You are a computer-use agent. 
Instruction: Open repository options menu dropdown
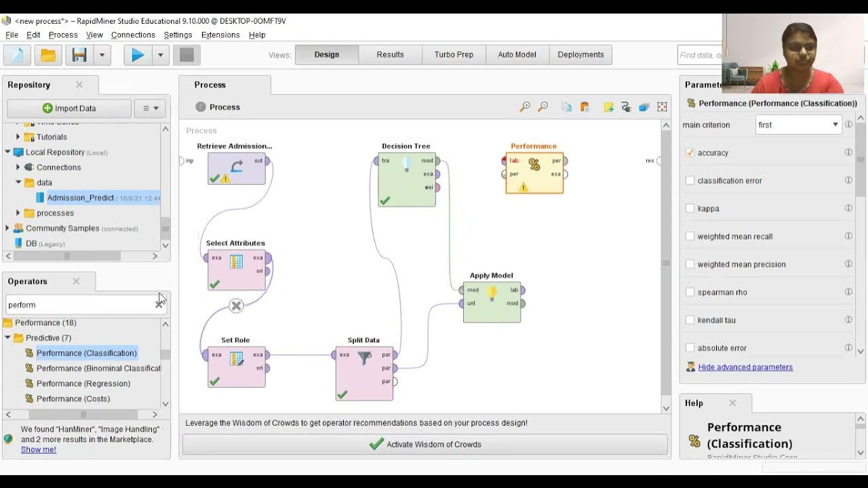150,108
